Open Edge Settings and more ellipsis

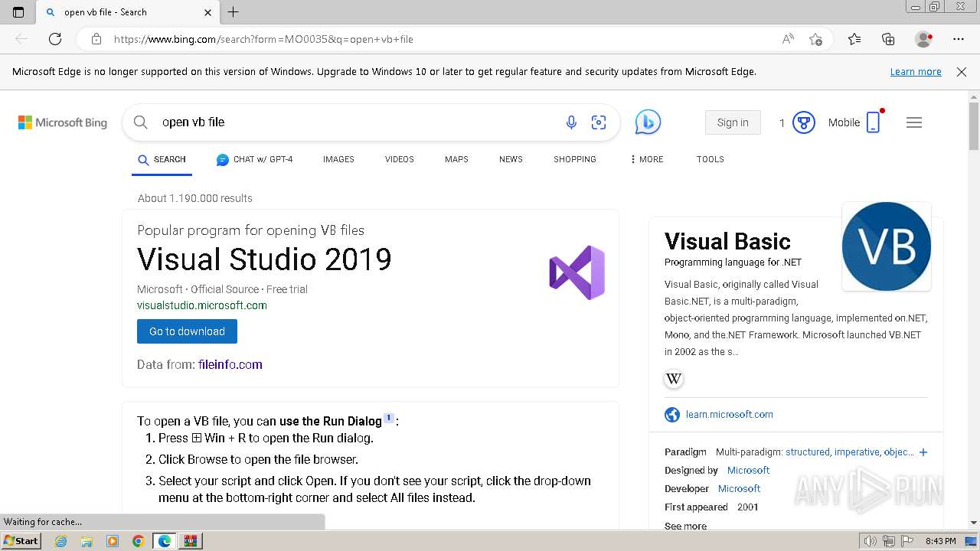pyautogui.click(x=959, y=39)
